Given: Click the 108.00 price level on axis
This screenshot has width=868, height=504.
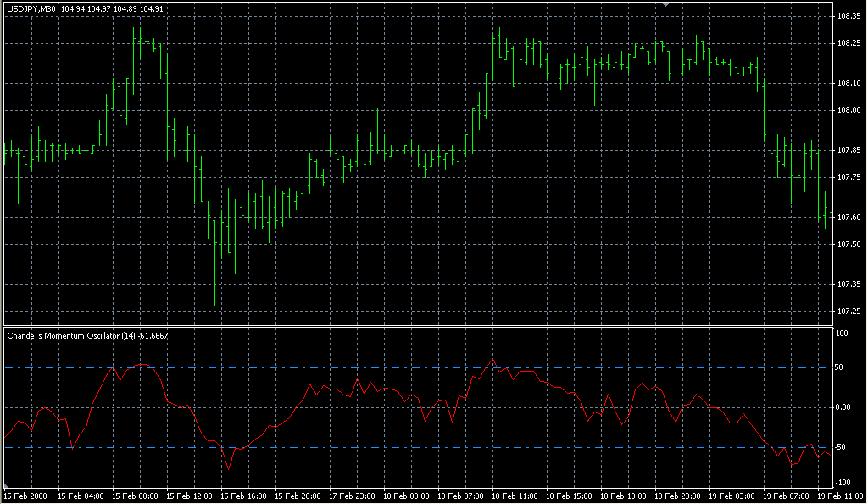Looking at the screenshot, I should 848,110.
